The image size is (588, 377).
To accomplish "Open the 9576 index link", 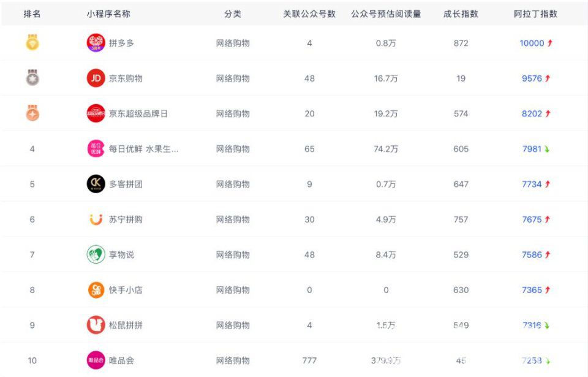I will (x=532, y=78).
